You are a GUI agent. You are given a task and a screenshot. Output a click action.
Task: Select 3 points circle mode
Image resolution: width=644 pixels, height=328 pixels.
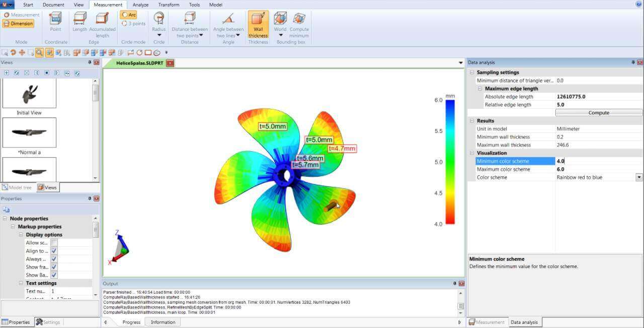click(134, 24)
